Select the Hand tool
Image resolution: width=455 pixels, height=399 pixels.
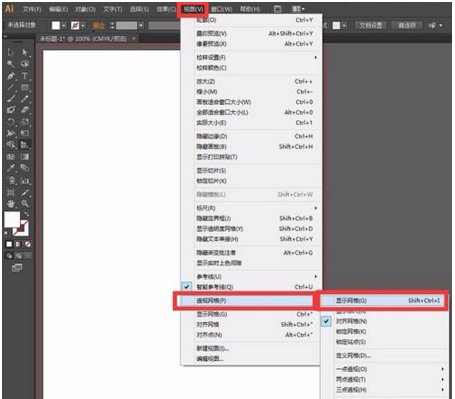tap(11, 204)
